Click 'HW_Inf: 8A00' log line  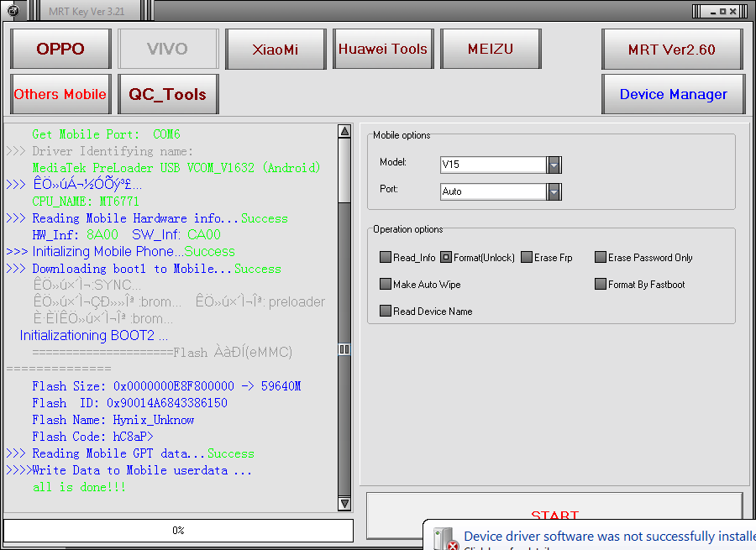(126, 235)
